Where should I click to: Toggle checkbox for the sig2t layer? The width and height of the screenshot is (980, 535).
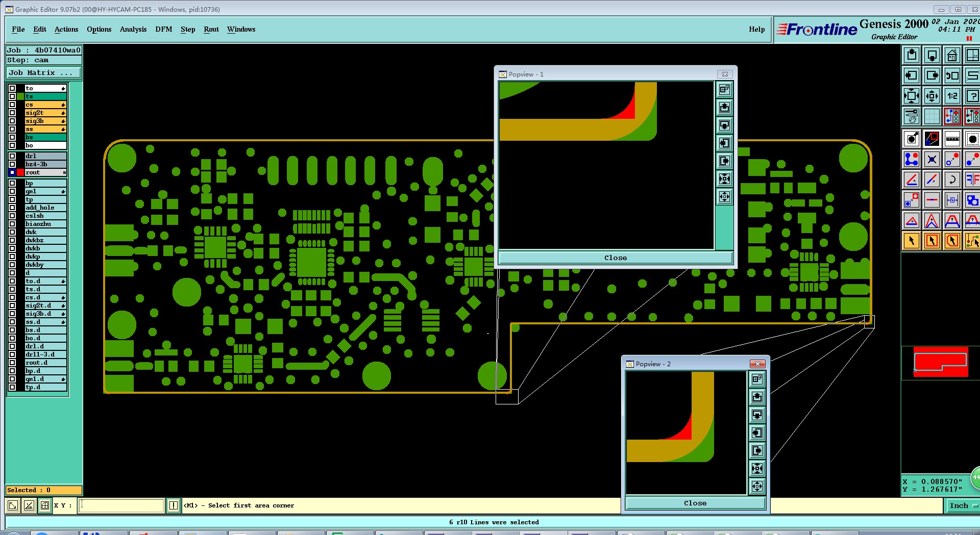point(12,113)
